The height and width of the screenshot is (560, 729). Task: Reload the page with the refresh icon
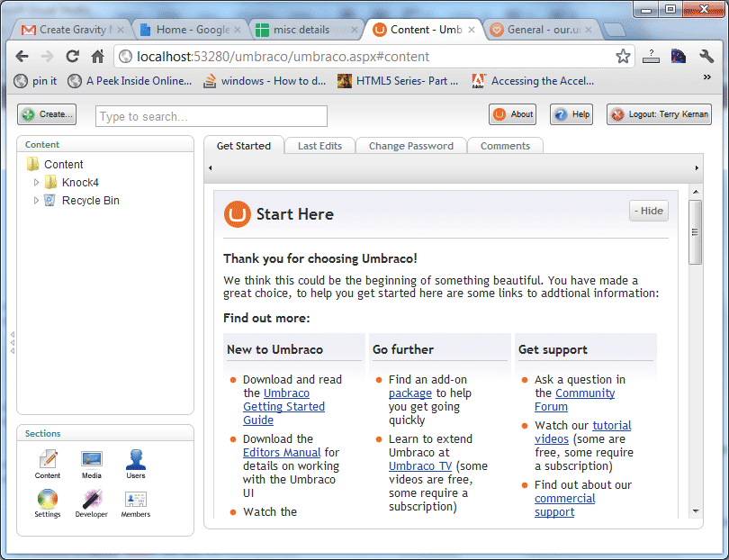point(73,57)
